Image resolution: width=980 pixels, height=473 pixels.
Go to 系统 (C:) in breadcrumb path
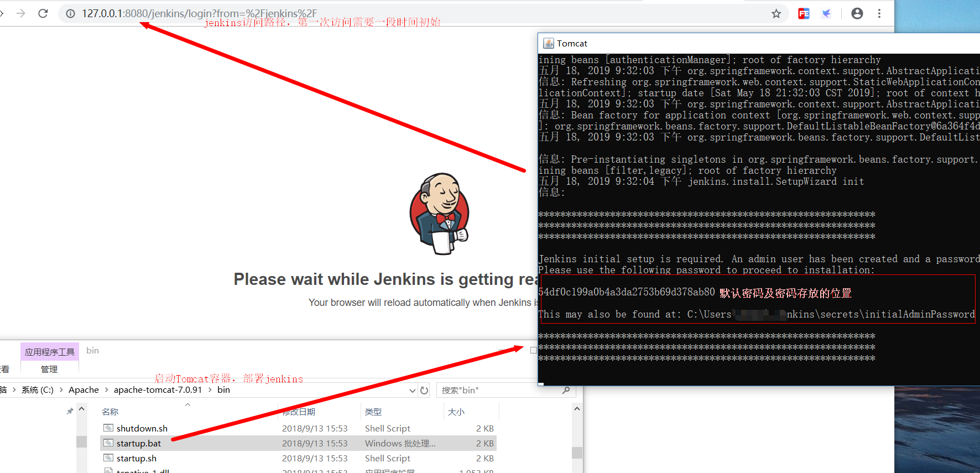(38, 390)
